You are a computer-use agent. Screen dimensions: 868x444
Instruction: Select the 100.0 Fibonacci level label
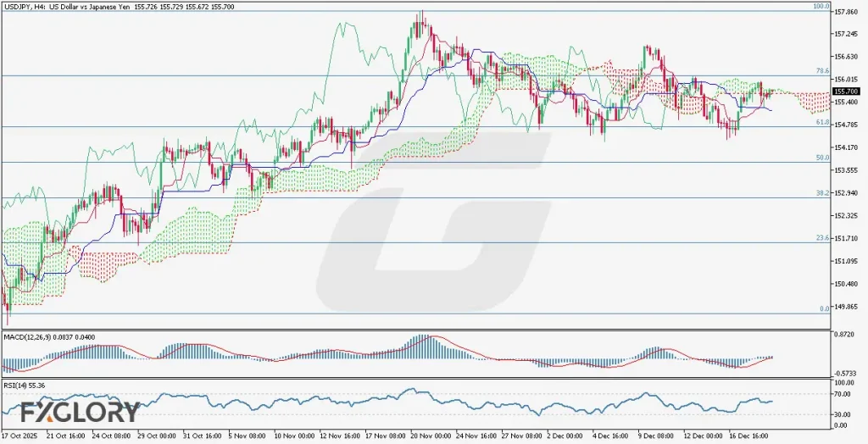tap(821, 6)
